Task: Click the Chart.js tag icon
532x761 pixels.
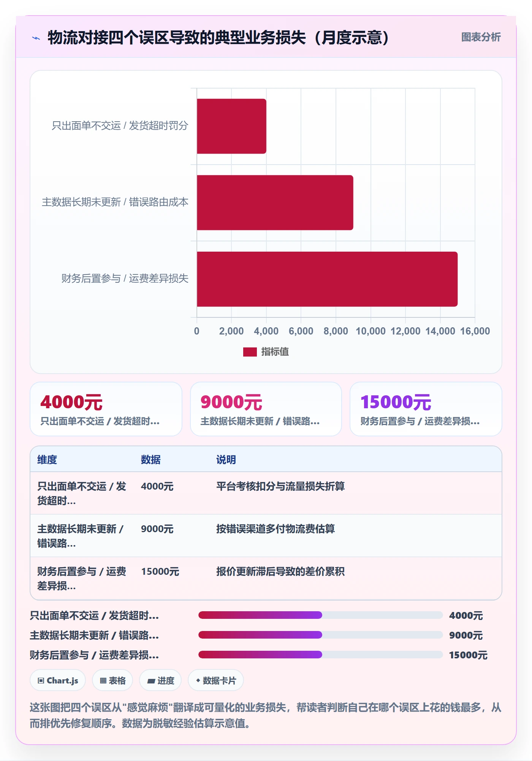Action: (41, 680)
